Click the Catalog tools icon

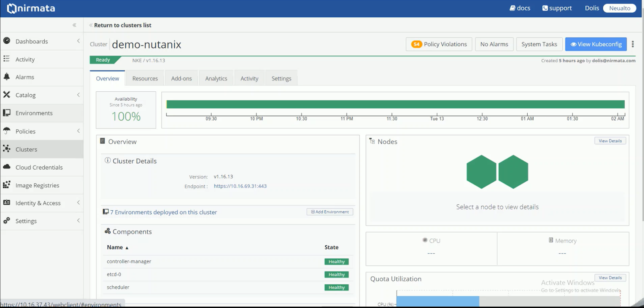pyautogui.click(x=7, y=94)
